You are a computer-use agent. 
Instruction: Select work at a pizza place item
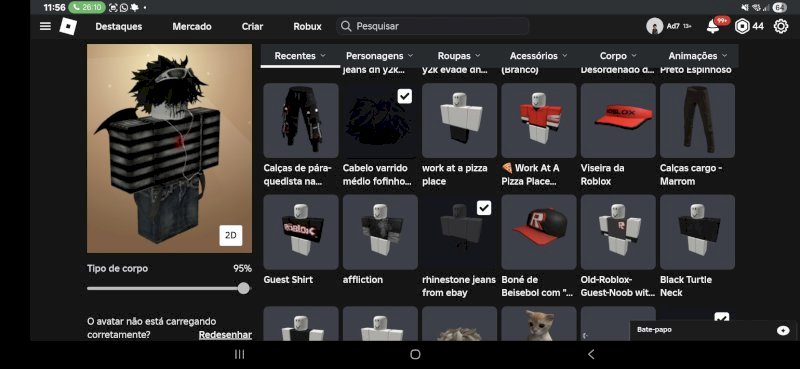coord(459,120)
